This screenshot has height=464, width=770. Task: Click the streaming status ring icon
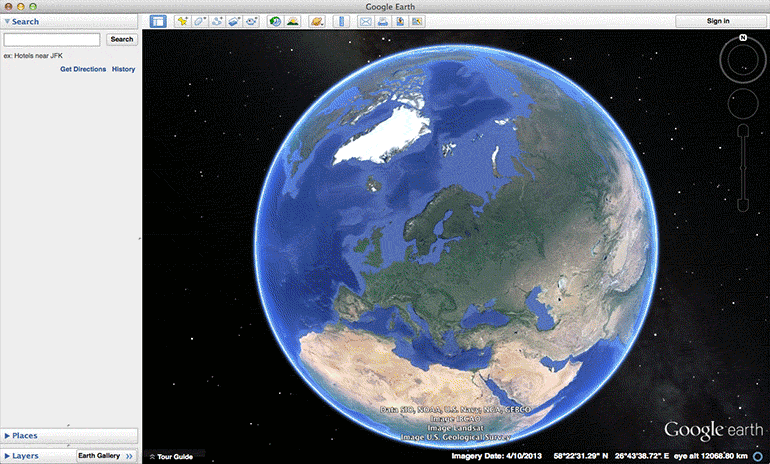[x=758, y=457]
